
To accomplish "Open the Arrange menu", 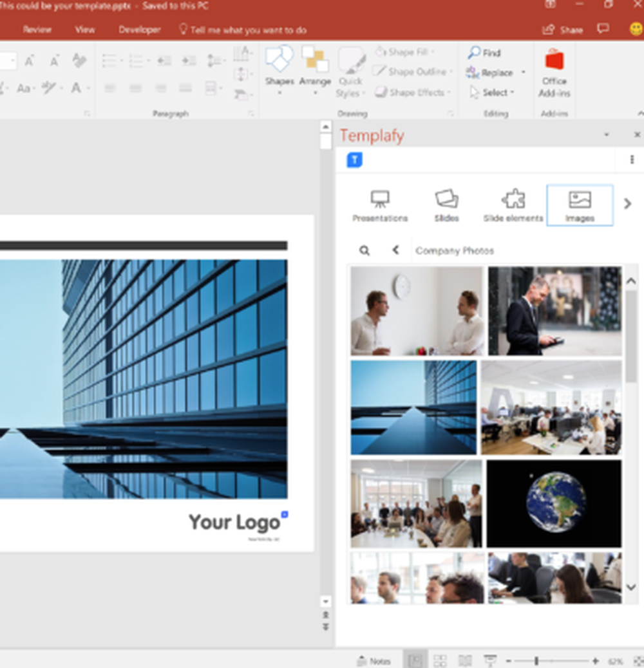I will click(315, 70).
